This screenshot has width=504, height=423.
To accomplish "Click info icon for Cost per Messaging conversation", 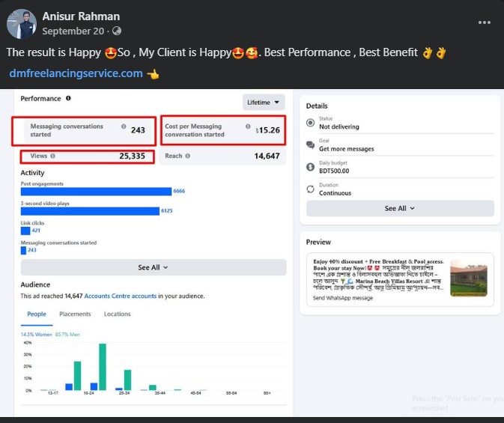I will click(248, 127).
